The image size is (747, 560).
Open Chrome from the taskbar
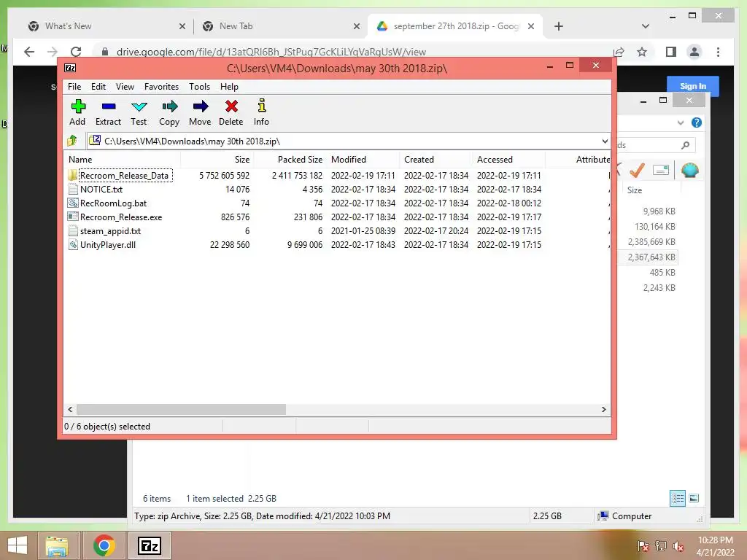tap(104, 545)
